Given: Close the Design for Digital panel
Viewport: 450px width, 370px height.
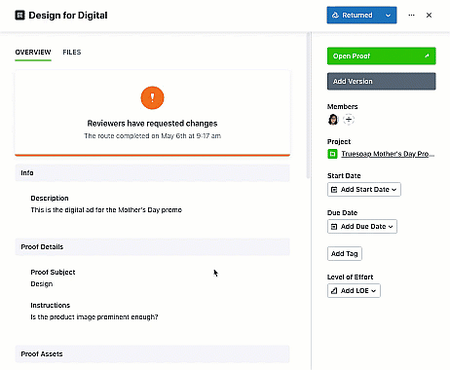Looking at the screenshot, I should [x=429, y=15].
